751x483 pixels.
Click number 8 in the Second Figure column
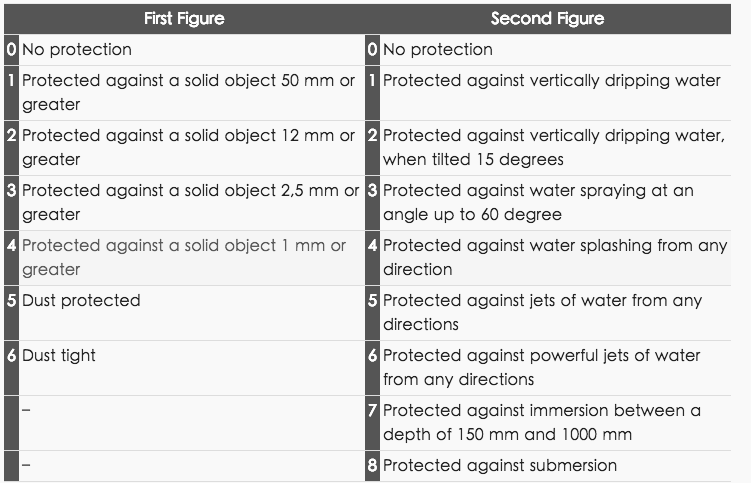tap(372, 465)
